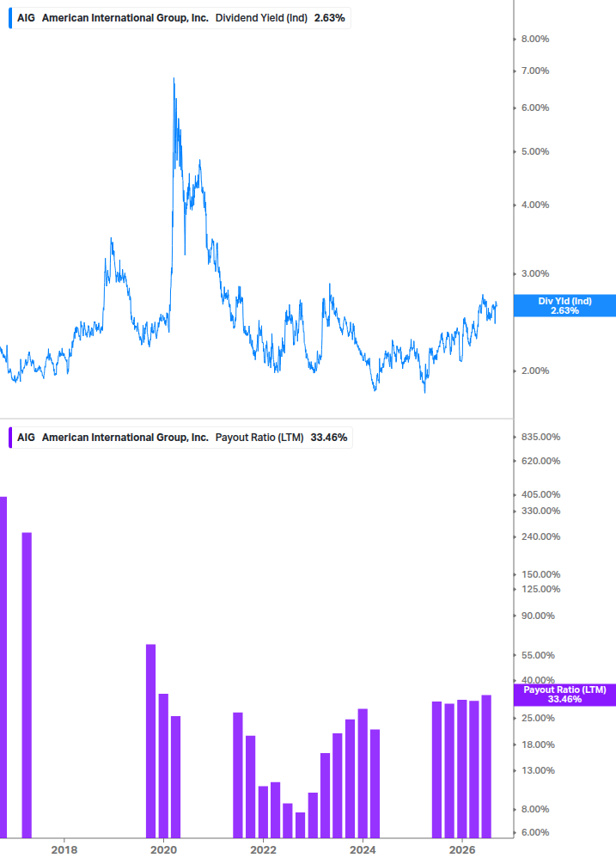Click the purple Payout Ratio 33.46% axis tag
The height and width of the screenshot is (864, 616).
point(564,695)
